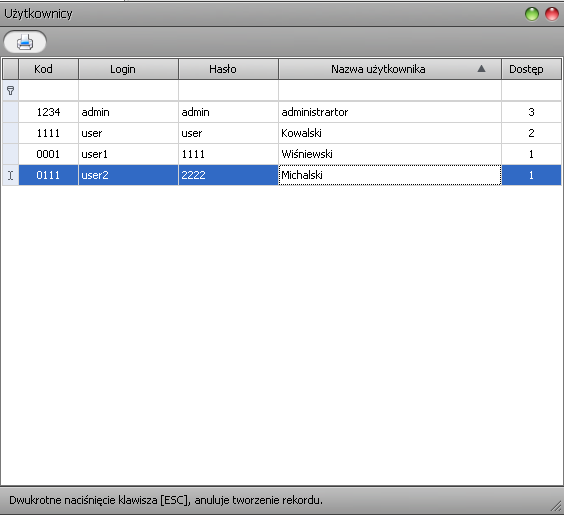Click the sort arrow in Nazwa użytkownika header
Image resolution: width=564 pixels, height=515 pixels.
point(481,69)
